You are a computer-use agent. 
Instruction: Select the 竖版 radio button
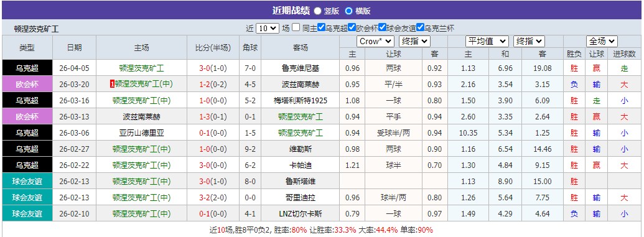[317, 11]
